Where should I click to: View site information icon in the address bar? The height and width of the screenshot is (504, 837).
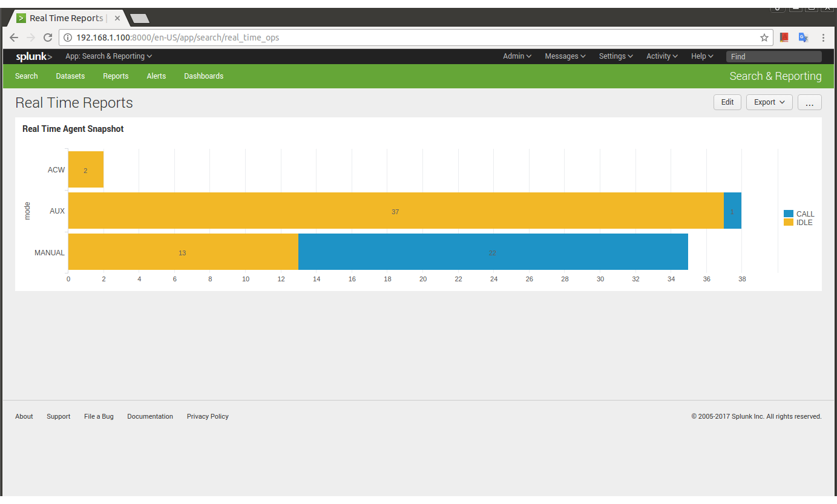pyautogui.click(x=68, y=38)
